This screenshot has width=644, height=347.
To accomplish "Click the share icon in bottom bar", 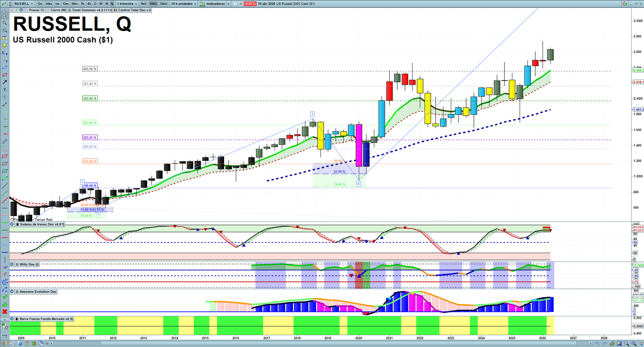I will (12, 344).
